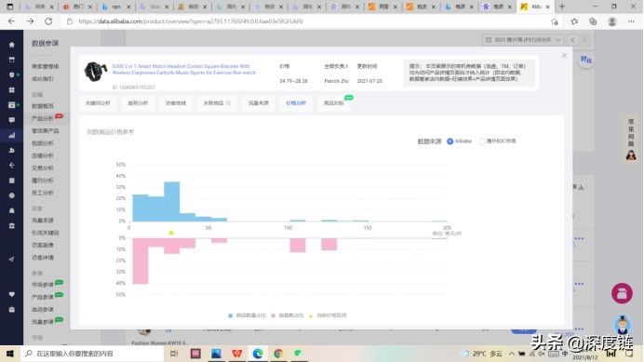Open 视频分析 in the left menu

click(x=43, y=143)
